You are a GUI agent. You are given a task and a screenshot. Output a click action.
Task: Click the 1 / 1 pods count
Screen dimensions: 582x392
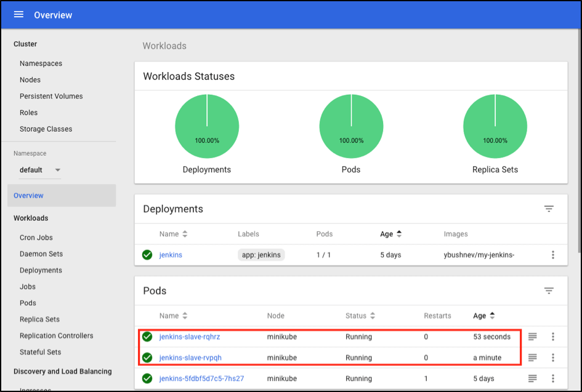(323, 255)
